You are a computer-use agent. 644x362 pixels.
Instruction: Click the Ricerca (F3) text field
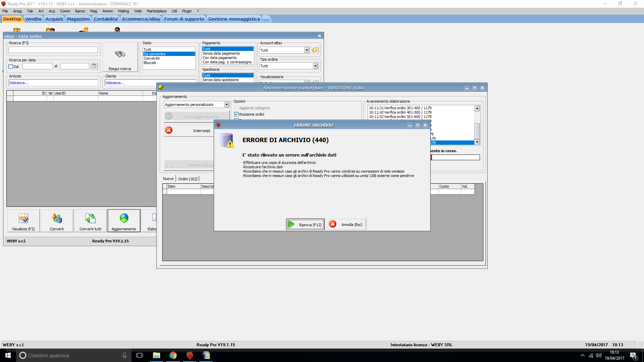(x=53, y=50)
